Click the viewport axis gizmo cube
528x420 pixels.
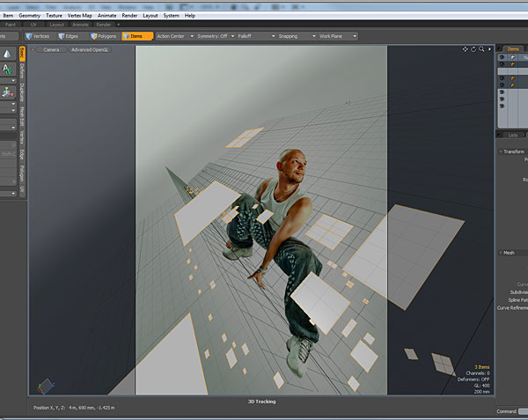[x=46, y=386]
